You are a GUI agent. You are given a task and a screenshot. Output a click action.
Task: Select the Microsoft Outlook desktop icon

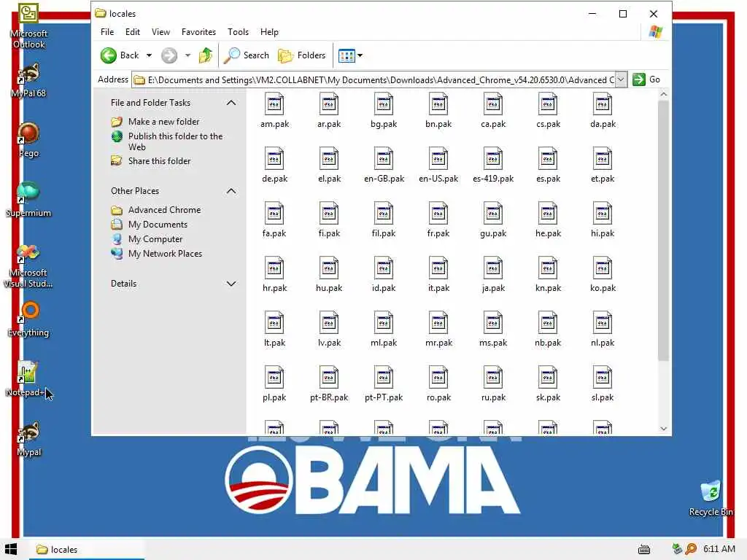(x=28, y=26)
